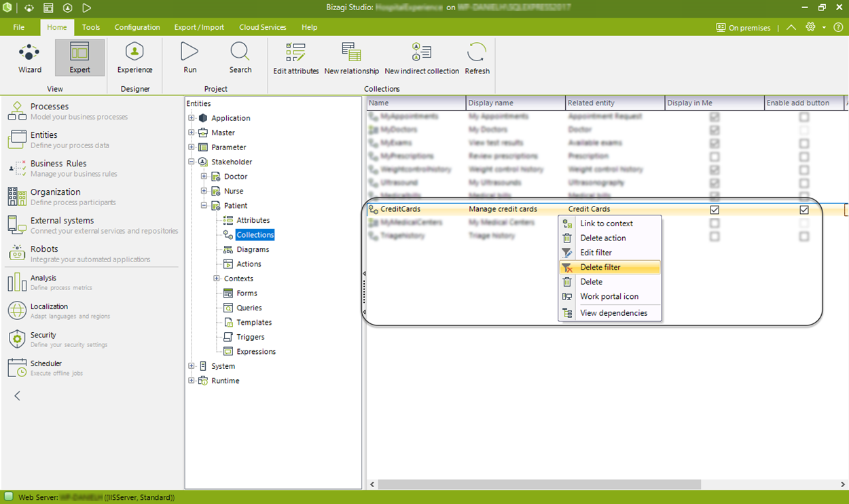Open the Analysis module
Viewport: 849px width, 504px height.
click(92, 282)
